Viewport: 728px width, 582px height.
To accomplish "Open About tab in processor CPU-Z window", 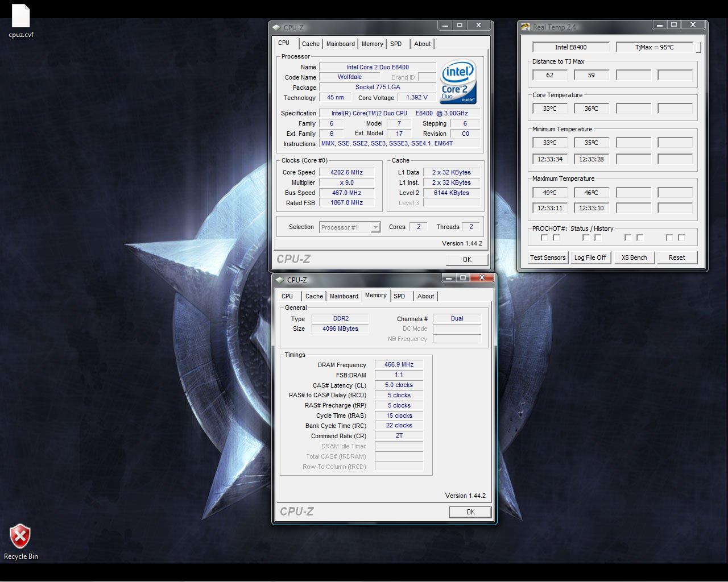I will pyautogui.click(x=423, y=44).
